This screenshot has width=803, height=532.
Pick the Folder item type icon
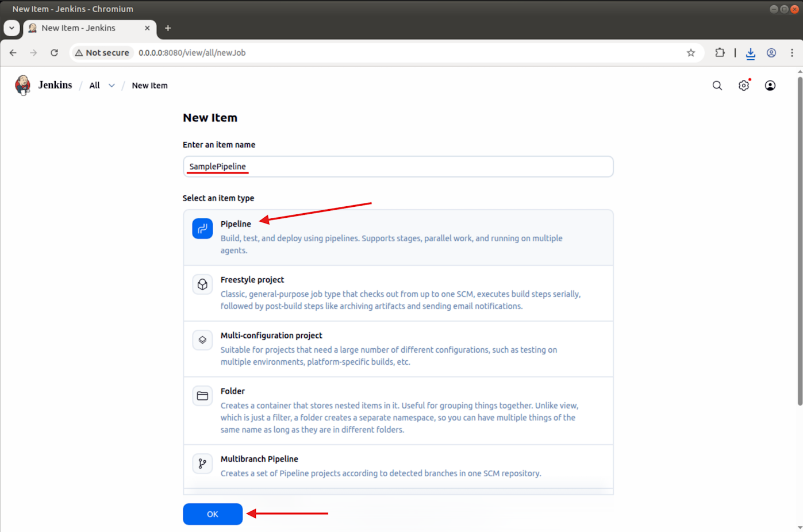click(202, 396)
